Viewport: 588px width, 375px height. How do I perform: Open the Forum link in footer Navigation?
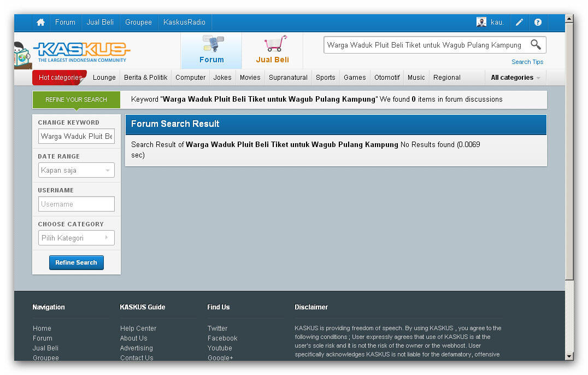point(43,338)
